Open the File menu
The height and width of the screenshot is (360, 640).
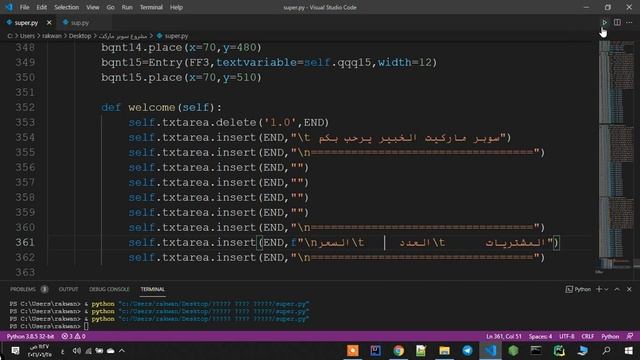pyautogui.click(x=24, y=7)
